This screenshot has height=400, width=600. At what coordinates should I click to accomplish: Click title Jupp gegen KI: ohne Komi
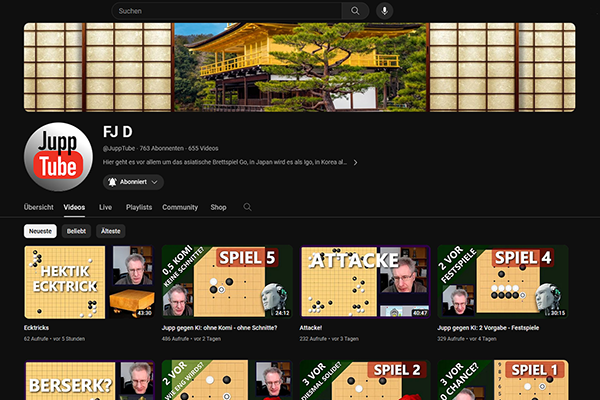[219, 328]
